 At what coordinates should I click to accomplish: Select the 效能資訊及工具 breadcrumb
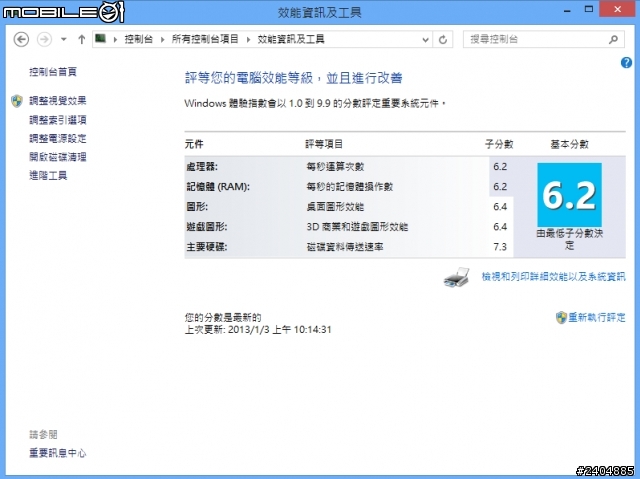(x=291, y=39)
